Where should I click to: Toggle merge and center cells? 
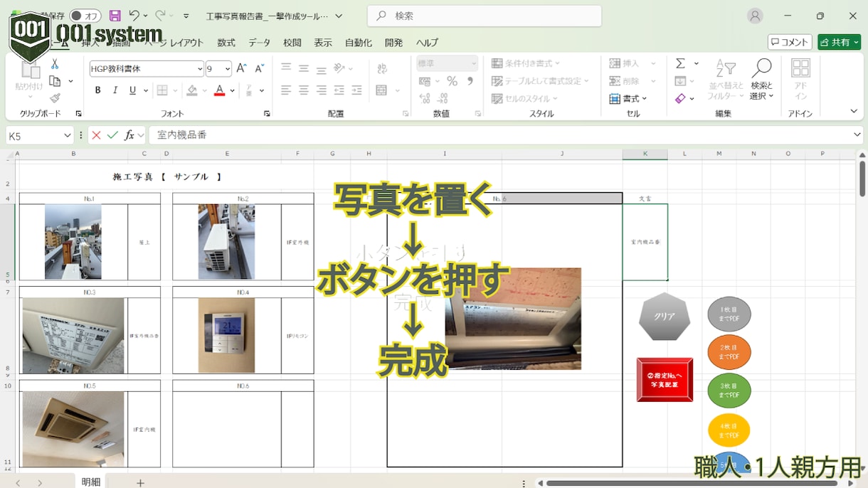pos(381,90)
